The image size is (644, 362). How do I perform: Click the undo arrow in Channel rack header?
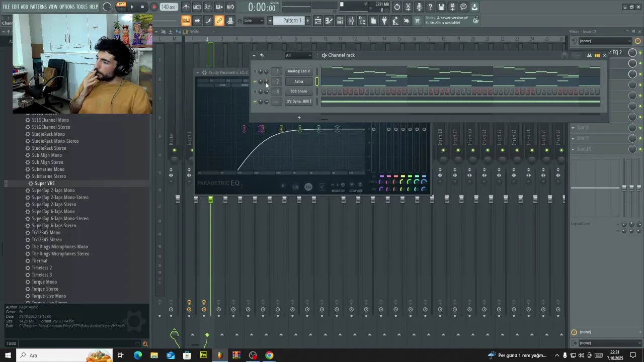click(x=262, y=55)
